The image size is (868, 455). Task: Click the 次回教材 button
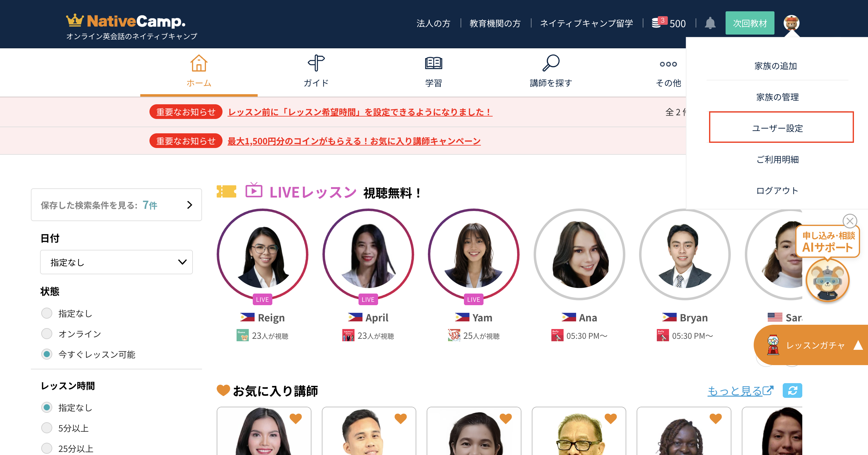click(750, 23)
